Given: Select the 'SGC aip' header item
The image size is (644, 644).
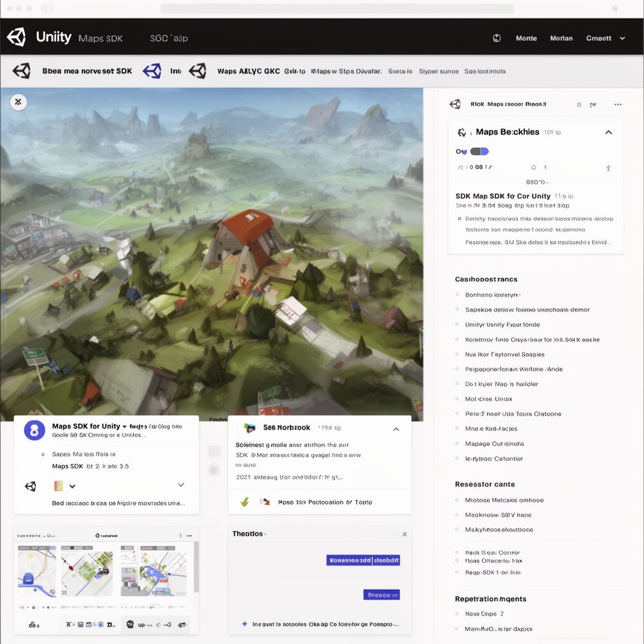Looking at the screenshot, I should click(x=169, y=38).
